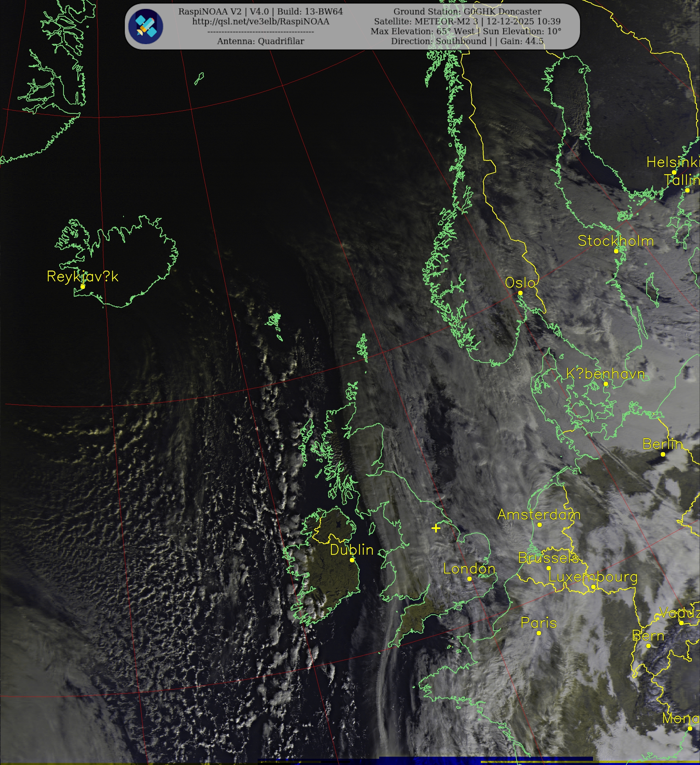Screen dimensions: 700x765
Task: Click the Oslo city dot marker
Action: 520,293
